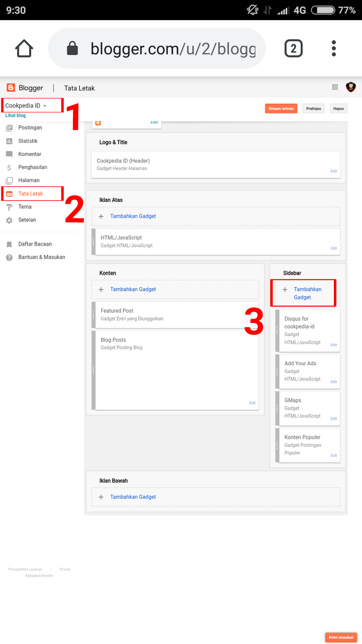Open the Statistik menu item
This screenshot has height=644, width=362.
coord(28,141)
